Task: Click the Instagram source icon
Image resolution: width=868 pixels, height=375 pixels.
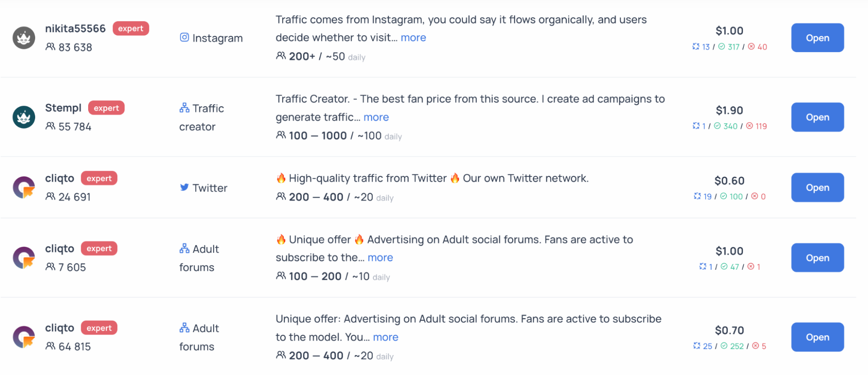Action: pyautogui.click(x=185, y=38)
